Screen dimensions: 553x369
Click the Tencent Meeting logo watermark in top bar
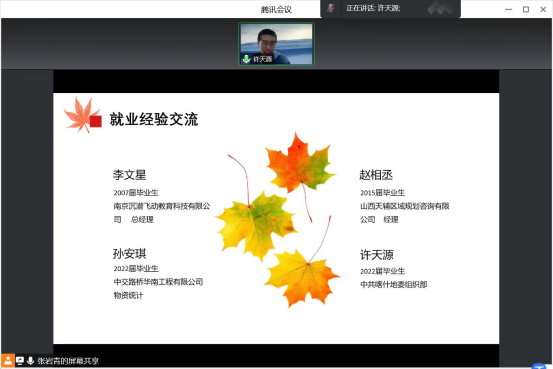coord(440,8)
